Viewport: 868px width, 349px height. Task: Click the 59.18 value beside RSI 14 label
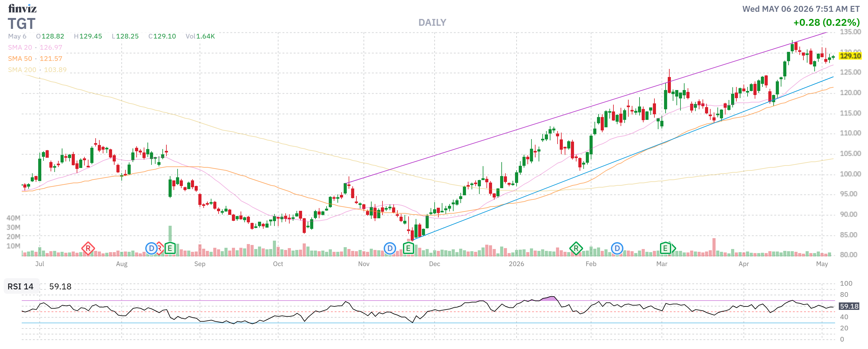point(60,287)
